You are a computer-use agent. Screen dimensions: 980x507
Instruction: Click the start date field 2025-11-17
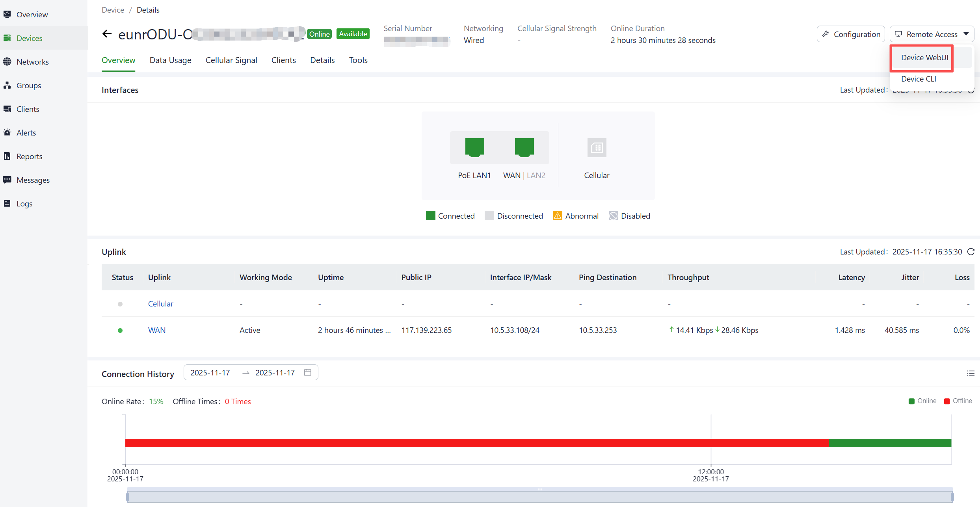pyautogui.click(x=210, y=373)
